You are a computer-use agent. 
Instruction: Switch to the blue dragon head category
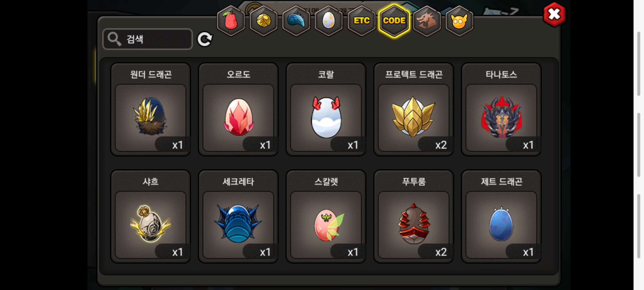point(296,21)
